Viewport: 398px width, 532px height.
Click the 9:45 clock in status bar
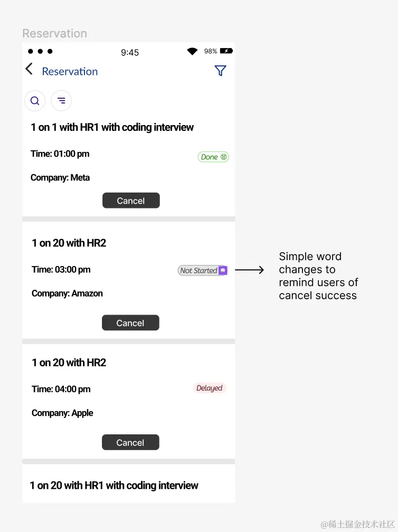tap(130, 52)
